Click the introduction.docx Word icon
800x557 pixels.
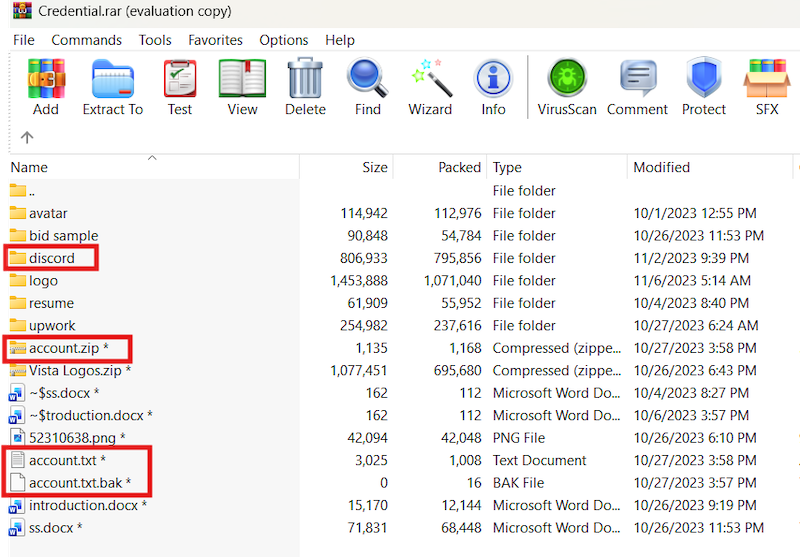[17, 505]
